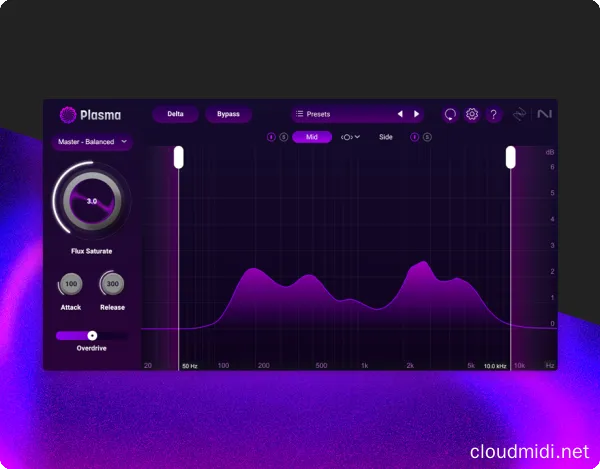Expand the channel mode selector between Mid and Side
Viewport: 600px width, 469px height.
350,137
